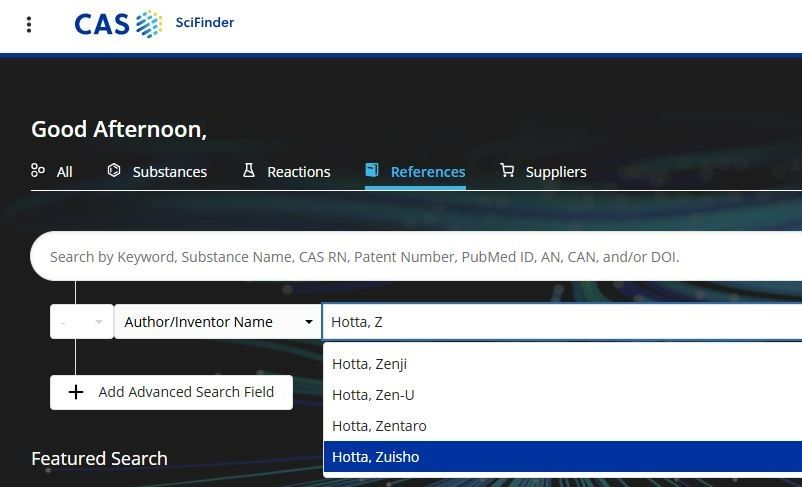Open the three-dot main menu

tap(29, 24)
